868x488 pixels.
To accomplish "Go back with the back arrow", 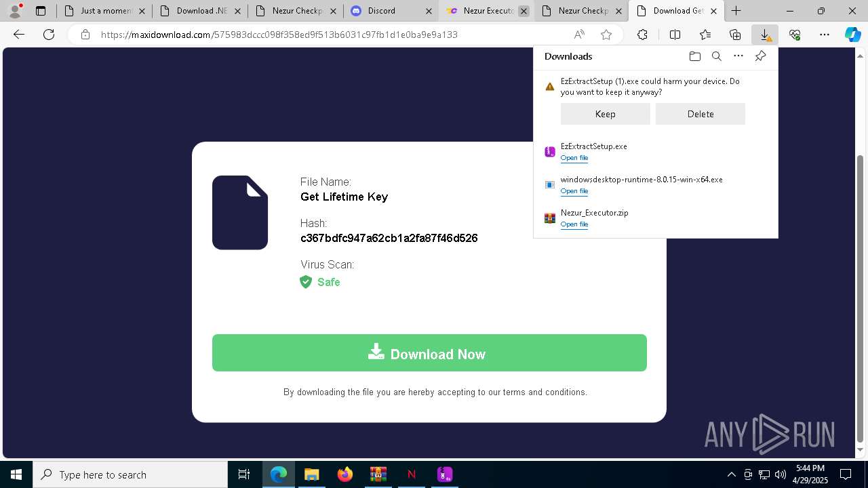I will [19, 35].
